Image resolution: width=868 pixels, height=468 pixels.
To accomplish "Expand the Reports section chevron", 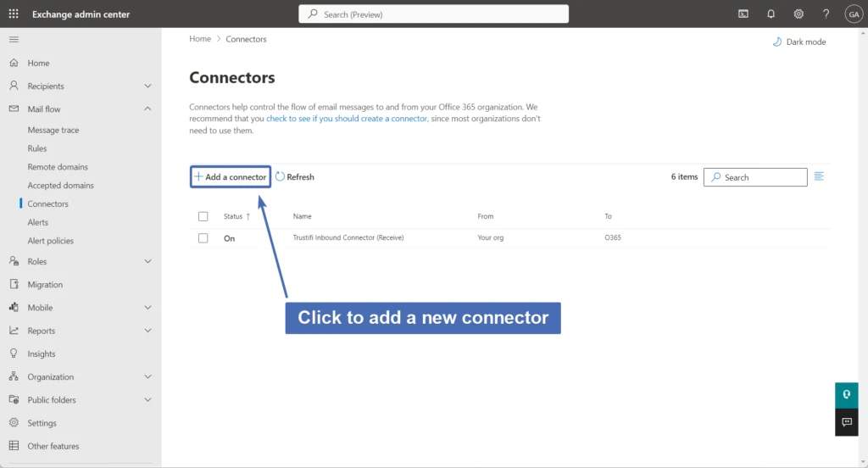I will pyautogui.click(x=147, y=331).
